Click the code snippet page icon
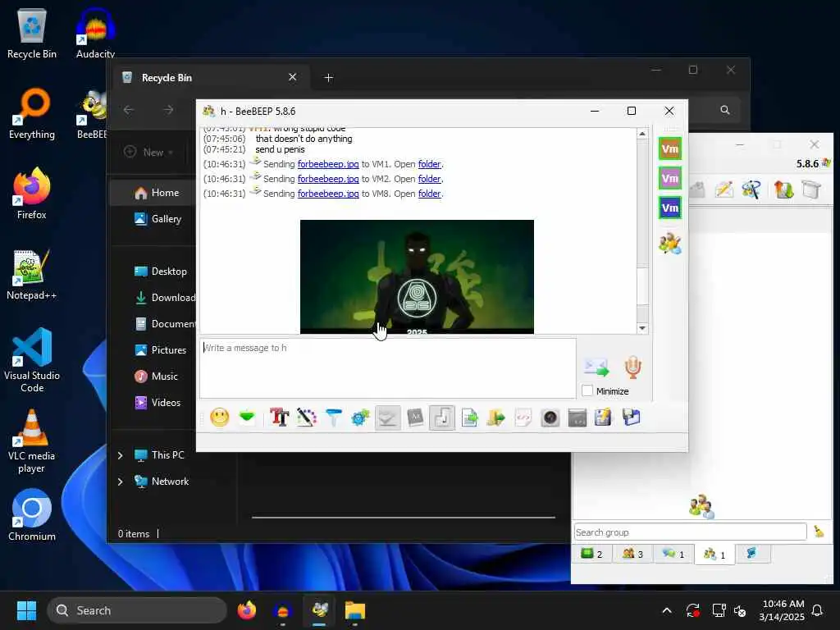 (523, 418)
